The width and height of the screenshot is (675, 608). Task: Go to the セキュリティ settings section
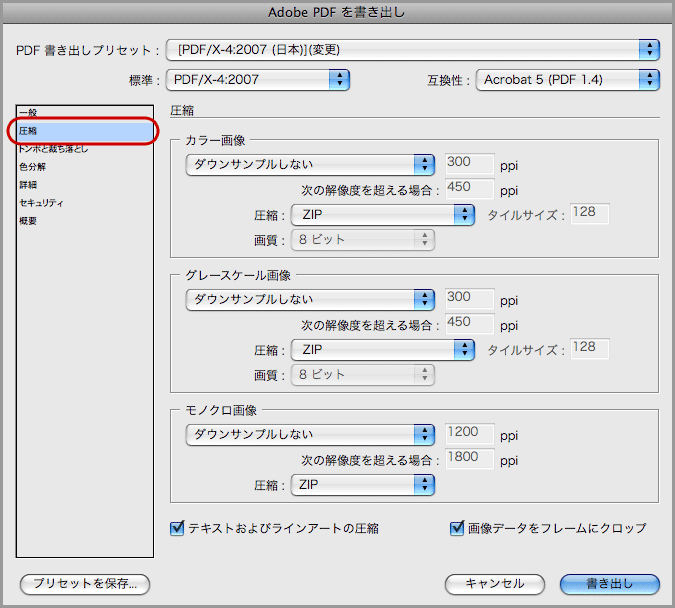point(42,203)
